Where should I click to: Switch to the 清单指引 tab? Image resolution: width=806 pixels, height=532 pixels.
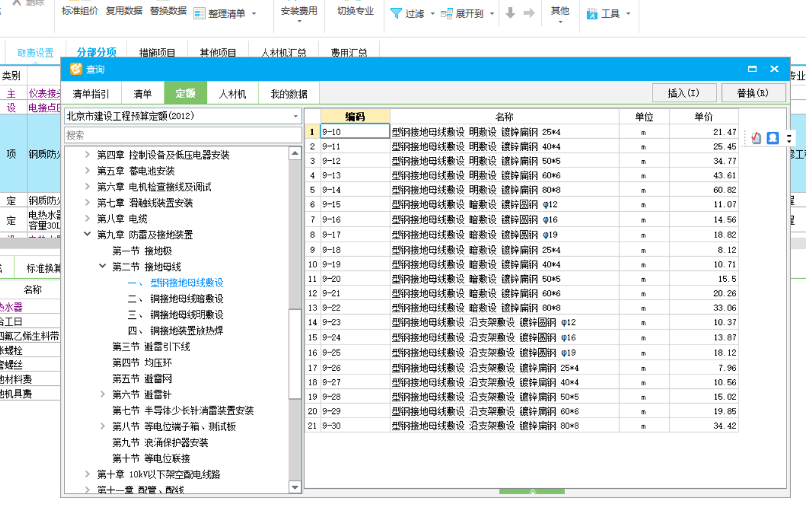[91, 94]
